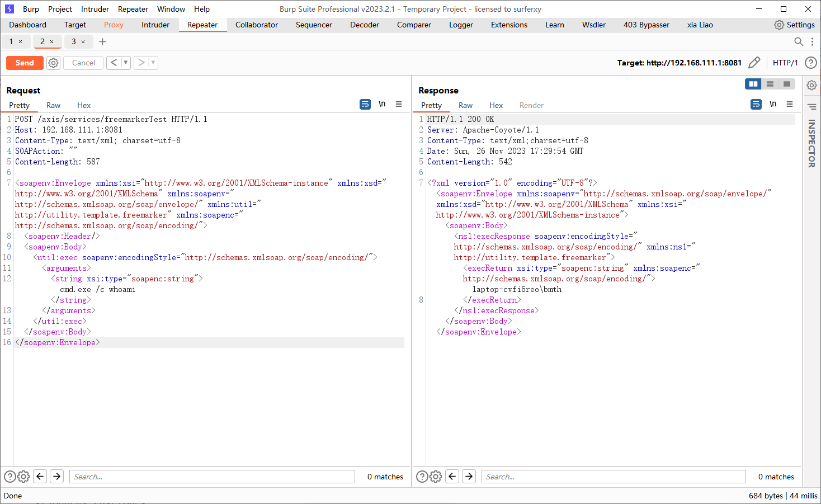
Task: Open the Repeater help question mark icon
Action: tap(810, 63)
